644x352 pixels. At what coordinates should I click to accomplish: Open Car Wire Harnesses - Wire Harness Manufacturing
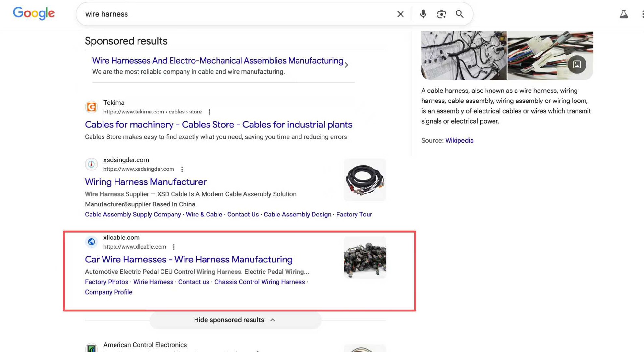tap(189, 259)
